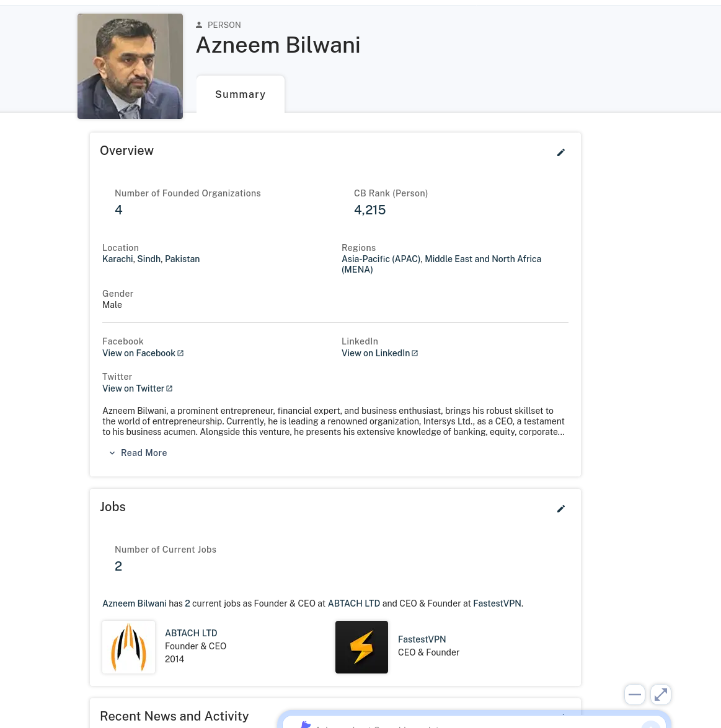Click ABTACH LTD company name in job card
The height and width of the screenshot is (728, 721).
[191, 633]
